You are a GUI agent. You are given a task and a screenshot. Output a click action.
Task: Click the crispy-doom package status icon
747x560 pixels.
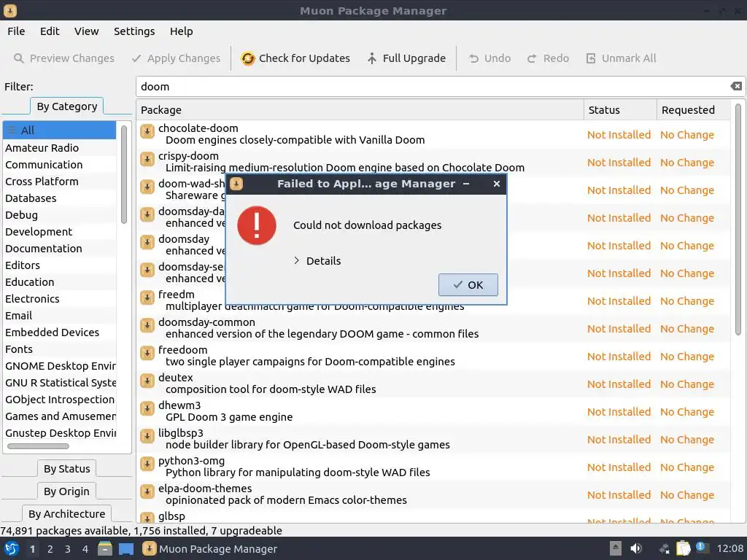(147, 158)
